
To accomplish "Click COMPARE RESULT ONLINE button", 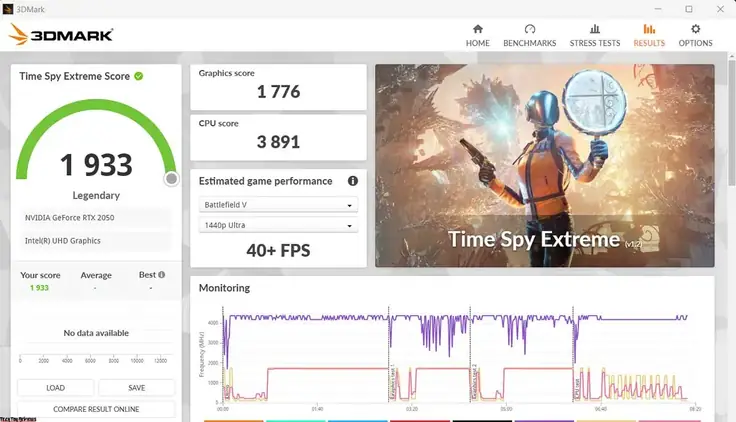I will click(x=96, y=409).
